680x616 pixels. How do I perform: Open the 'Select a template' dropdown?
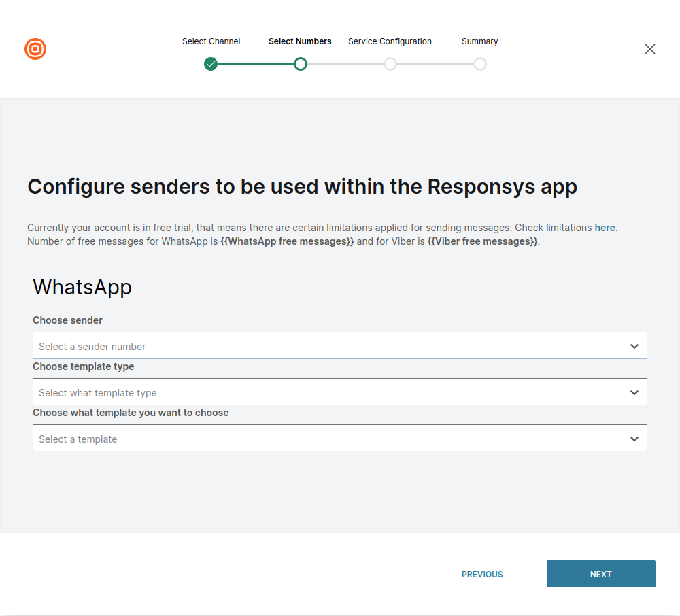pyautogui.click(x=326, y=439)
